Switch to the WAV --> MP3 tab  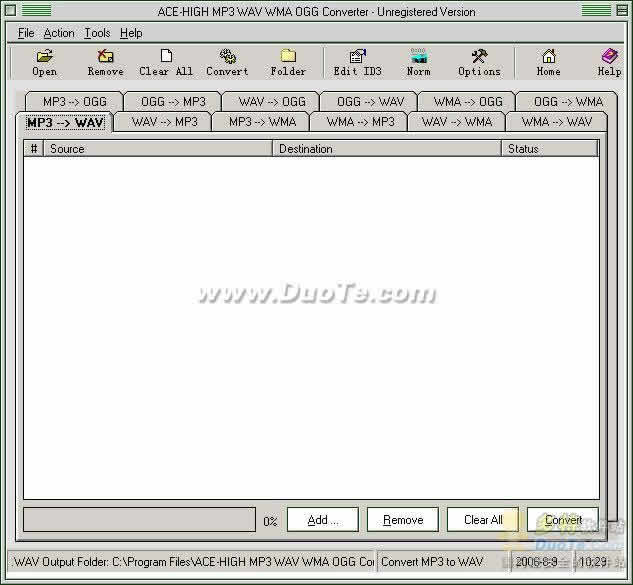pyautogui.click(x=164, y=122)
